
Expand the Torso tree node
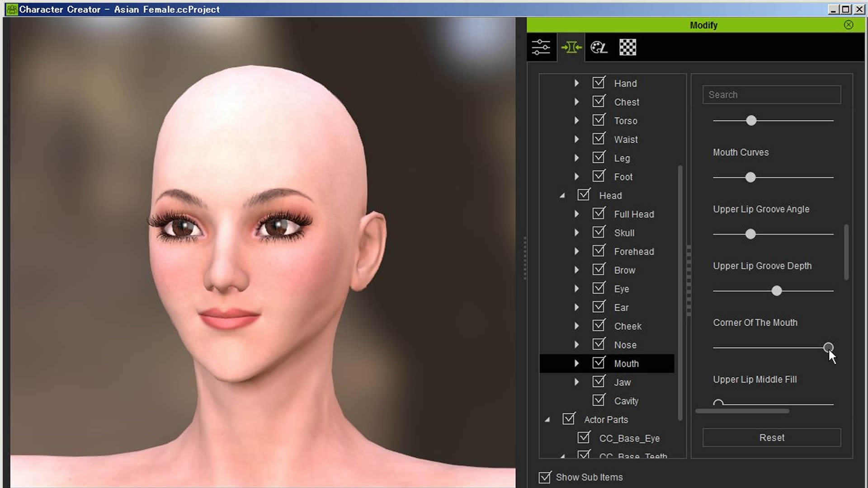click(x=576, y=121)
